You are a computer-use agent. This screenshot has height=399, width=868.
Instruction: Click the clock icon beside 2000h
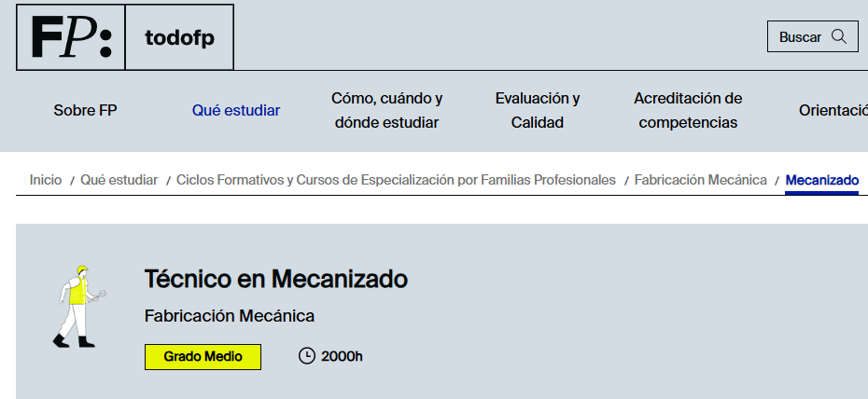coord(306,356)
